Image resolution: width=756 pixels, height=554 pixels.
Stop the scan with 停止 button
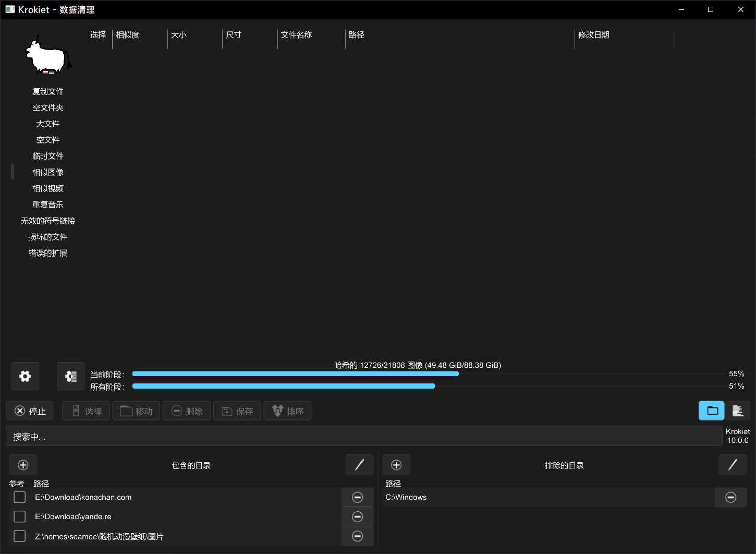point(31,411)
